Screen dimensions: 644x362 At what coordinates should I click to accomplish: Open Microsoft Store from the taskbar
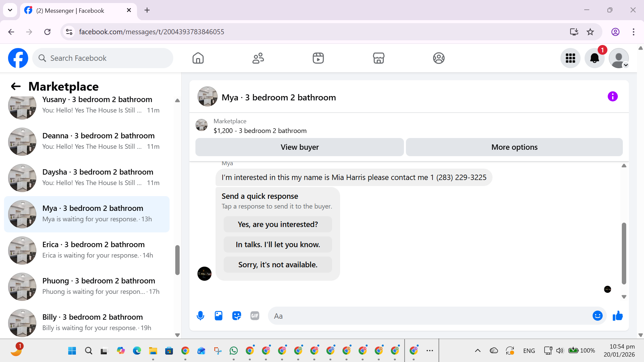point(169,351)
